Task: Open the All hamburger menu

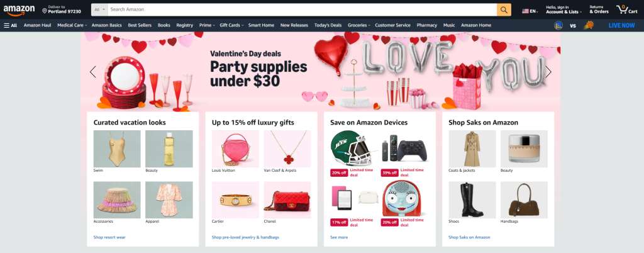Action: (11, 25)
